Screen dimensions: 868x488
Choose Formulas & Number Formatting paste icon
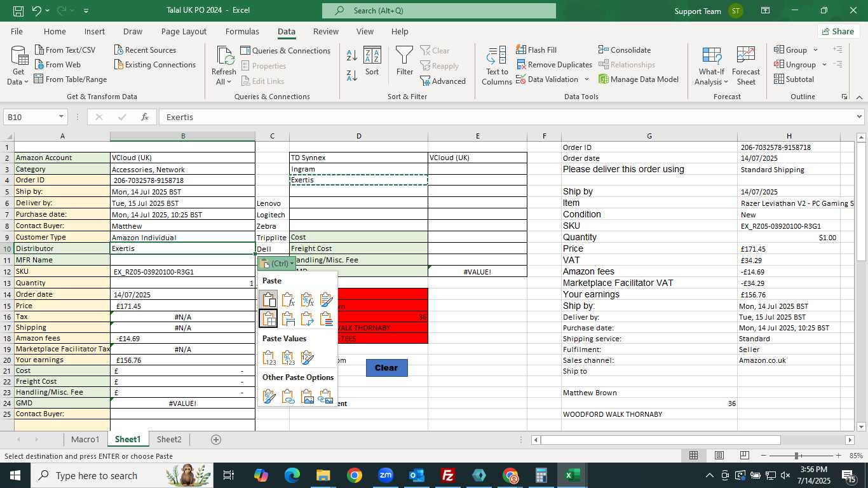[x=308, y=299]
